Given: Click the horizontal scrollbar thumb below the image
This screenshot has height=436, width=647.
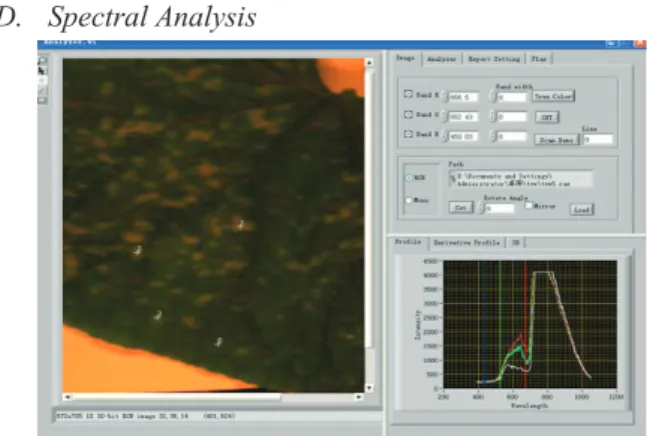Looking at the screenshot, I should [x=177, y=397].
